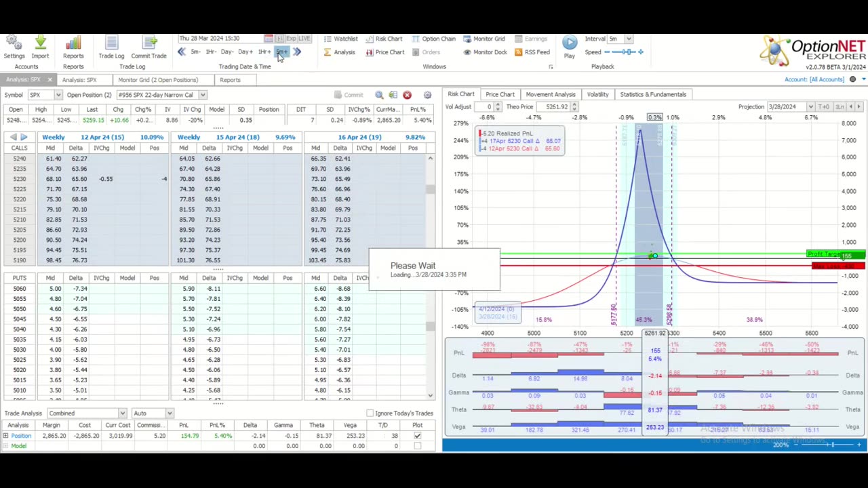The height and width of the screenshot is (488, 868).
Task: Check the Model row Plot checkbox
Action: [x=417, y=446]
